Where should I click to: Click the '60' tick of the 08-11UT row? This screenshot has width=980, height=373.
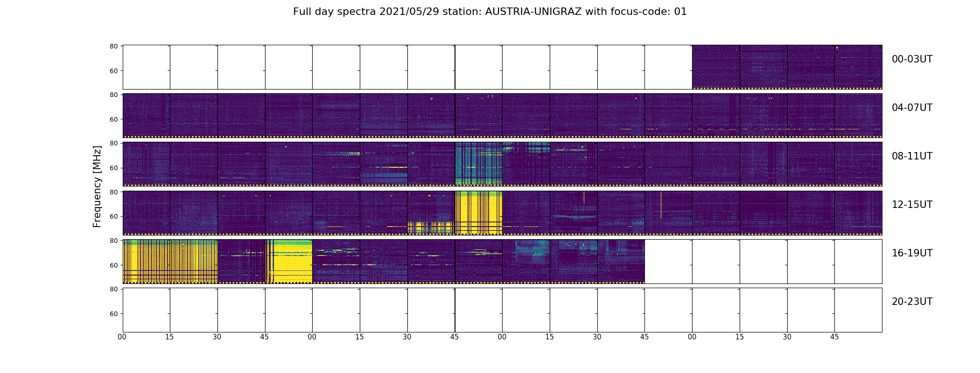(113, 168)
